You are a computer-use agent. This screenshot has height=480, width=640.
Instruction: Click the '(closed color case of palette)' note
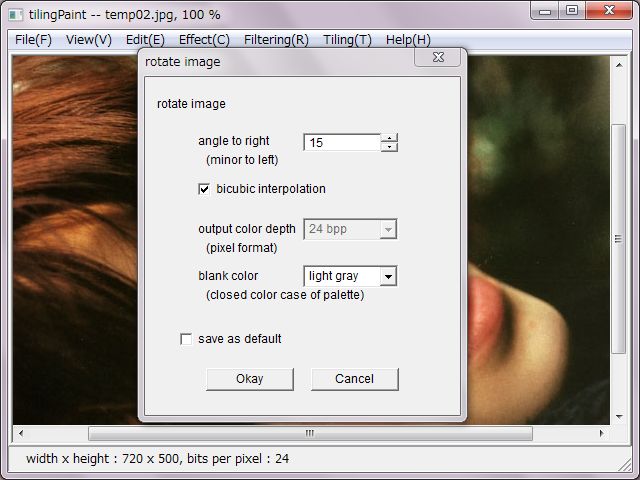285,295
